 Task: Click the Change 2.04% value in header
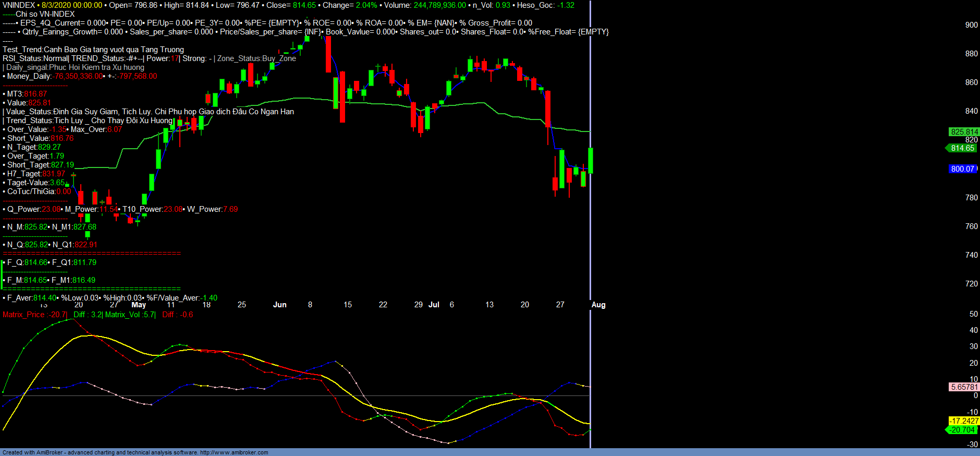point(366,5)
